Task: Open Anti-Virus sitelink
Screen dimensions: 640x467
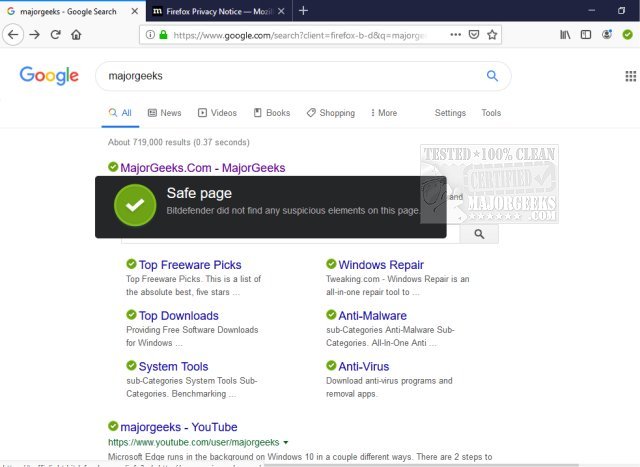Action: pos(364,367)
